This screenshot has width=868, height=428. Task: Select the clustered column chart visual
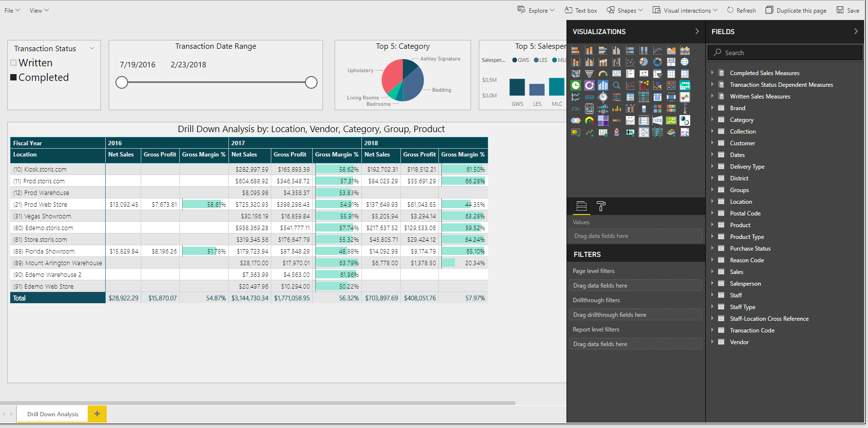click(617, 50)
